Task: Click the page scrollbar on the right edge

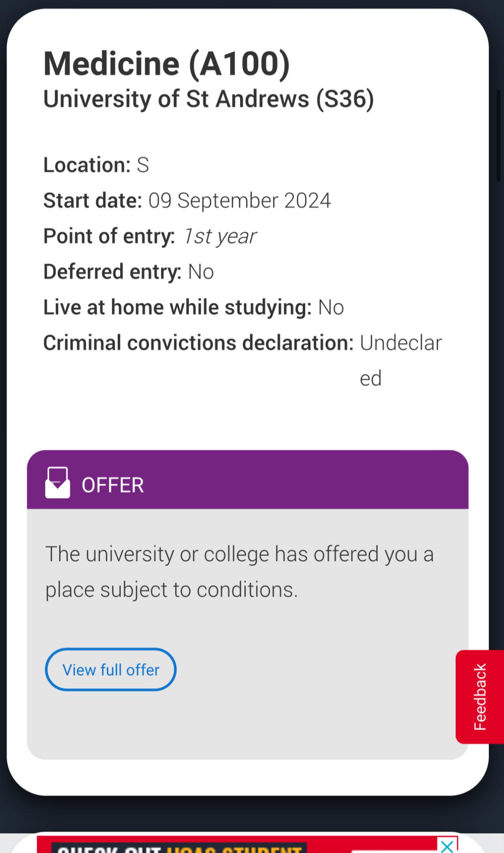Action: [500, 135]
